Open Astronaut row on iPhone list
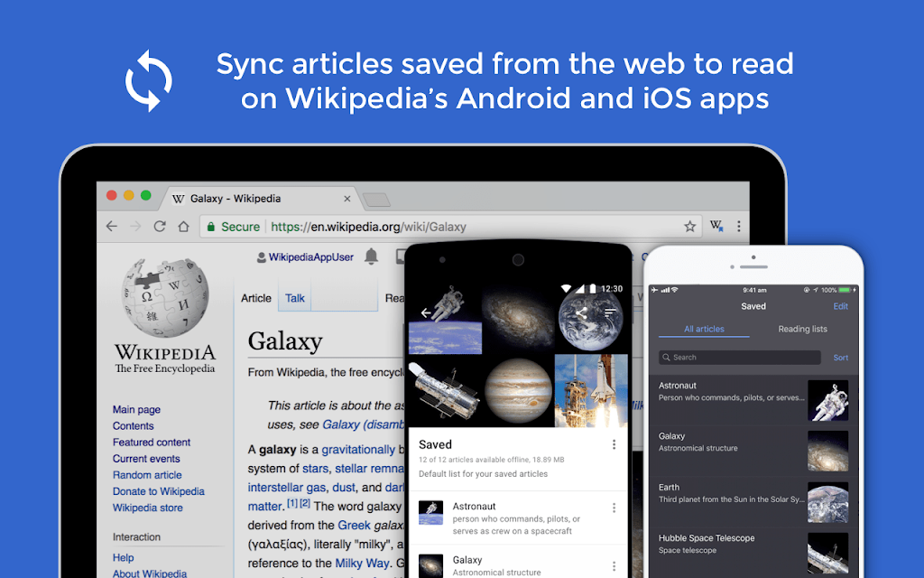 coord(753,400)
